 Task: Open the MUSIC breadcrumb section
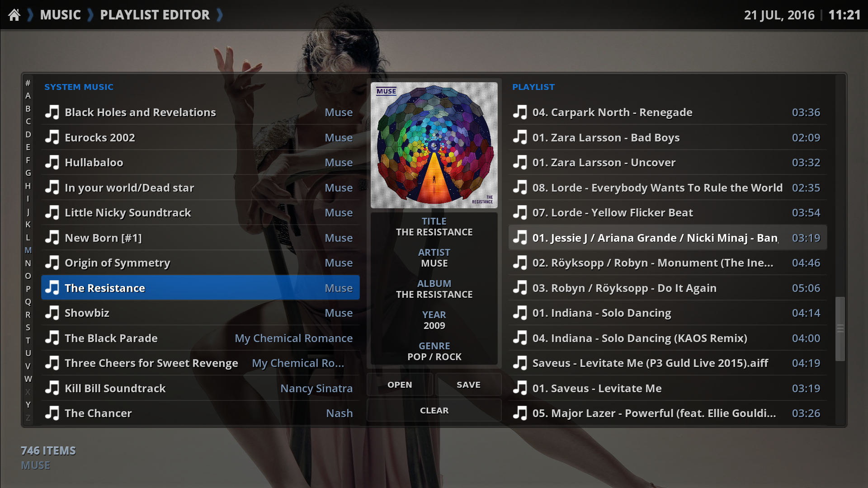click(x=60, y=15)
